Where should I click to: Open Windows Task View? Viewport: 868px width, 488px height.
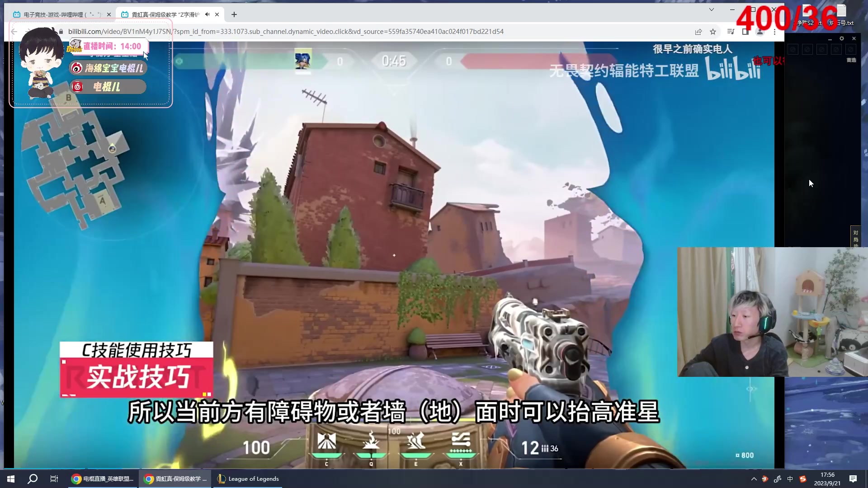click(54, 479)
